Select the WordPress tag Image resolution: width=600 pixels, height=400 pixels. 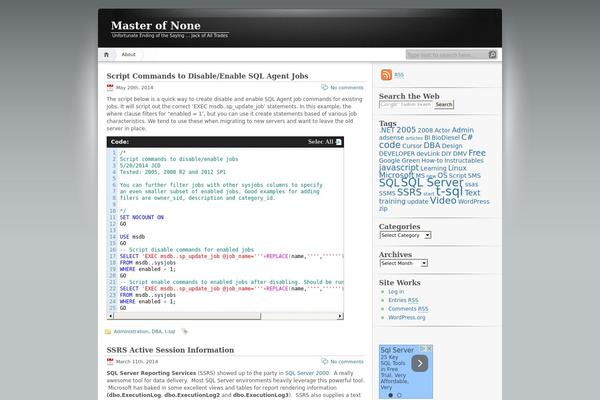pyautogui.click(x=473, y=201)
